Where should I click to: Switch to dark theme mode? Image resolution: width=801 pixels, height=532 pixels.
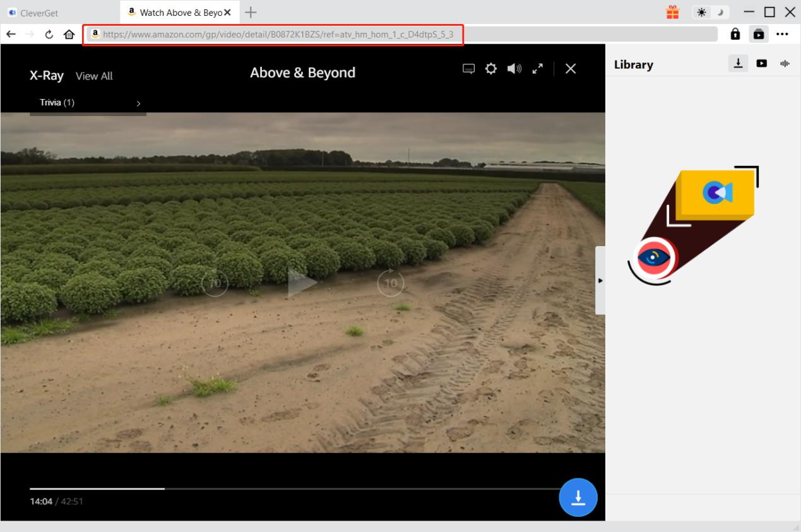coord(718,13)
